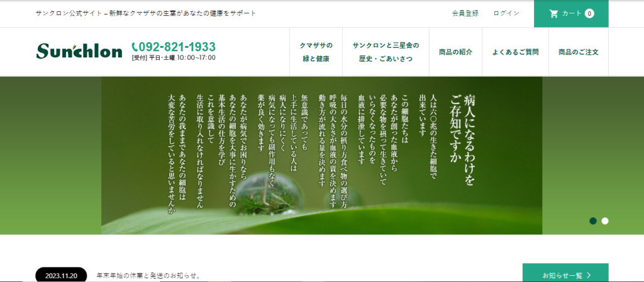Dial the 092-821-1933 phone number
Screen dimensions: 644x282
pos(177,47)
